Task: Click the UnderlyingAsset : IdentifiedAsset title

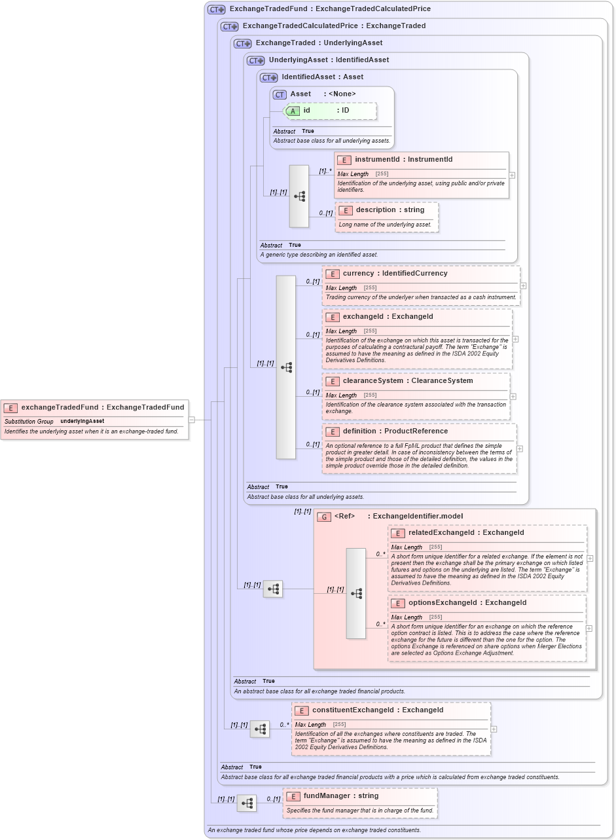Action: [329, 61]
